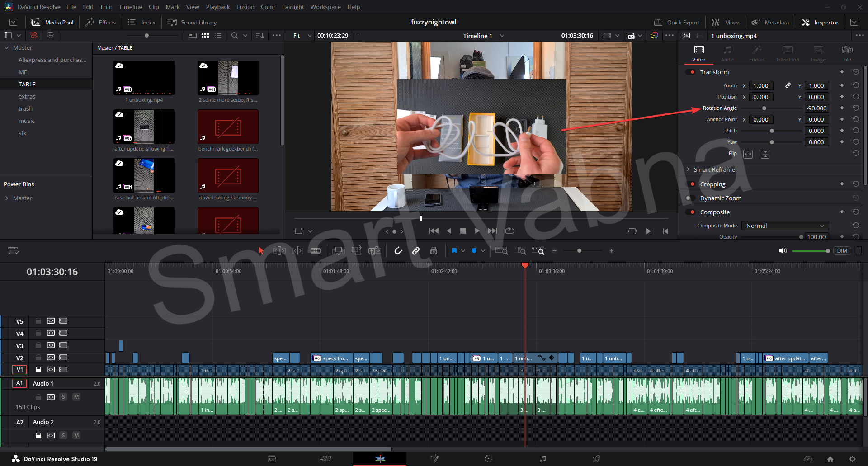Image resolution: width=868 pixels, height=466 pixels.
Task: Adjust the Rotation Angle slider
Action: pos(764,108)
